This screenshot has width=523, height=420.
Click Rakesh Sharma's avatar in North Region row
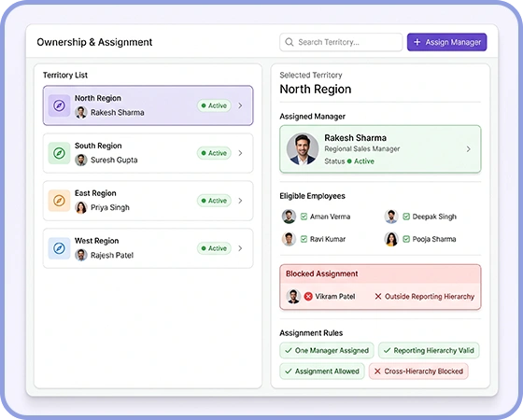81,113
